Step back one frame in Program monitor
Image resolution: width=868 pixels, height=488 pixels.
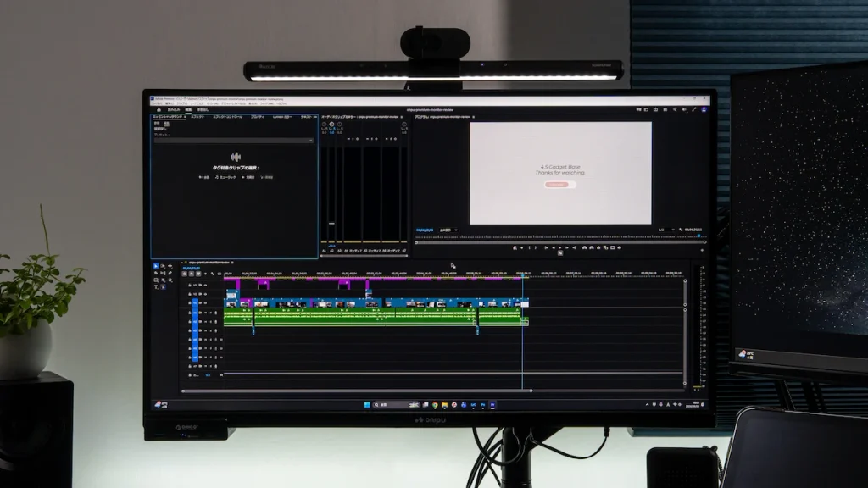[x=554, y=248]
